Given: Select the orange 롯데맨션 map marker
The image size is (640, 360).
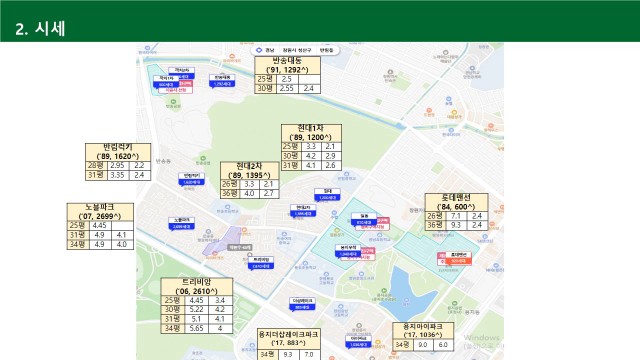Looking at the screenshot, I should pyautogui.click(x=458, y=258).
